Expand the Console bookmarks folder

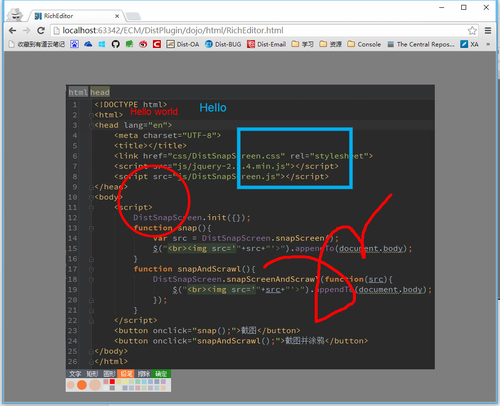click(364, 44)
